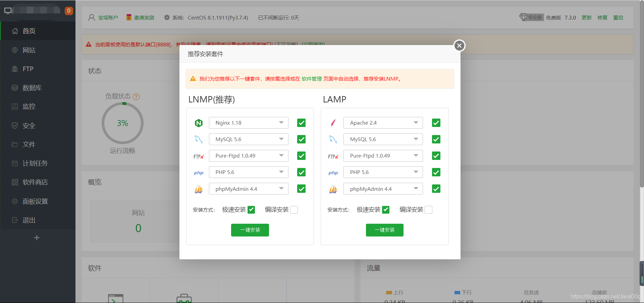Click the 软件管理 link in dialog notice
The width and height of the screenshot is (644, 303).
[x=312, y=79]
